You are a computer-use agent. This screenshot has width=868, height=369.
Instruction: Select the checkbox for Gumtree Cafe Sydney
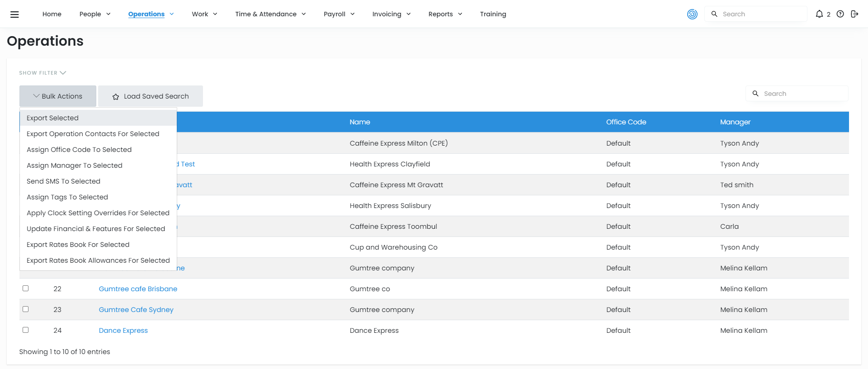coord(26,309)
